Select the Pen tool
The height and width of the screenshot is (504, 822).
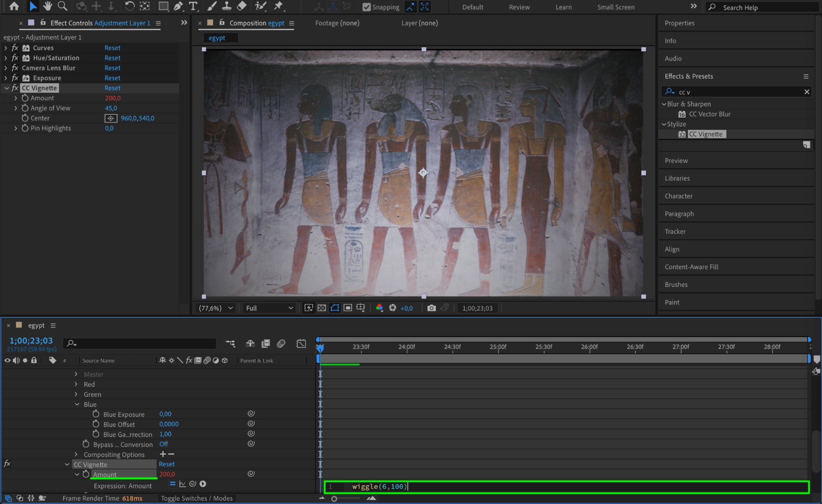(x=178, y=6)
